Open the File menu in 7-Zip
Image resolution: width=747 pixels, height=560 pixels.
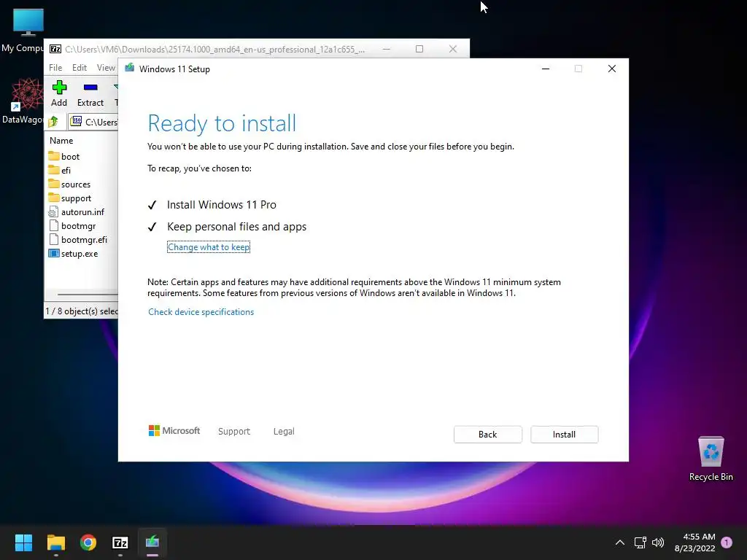[x=55, y=68]
